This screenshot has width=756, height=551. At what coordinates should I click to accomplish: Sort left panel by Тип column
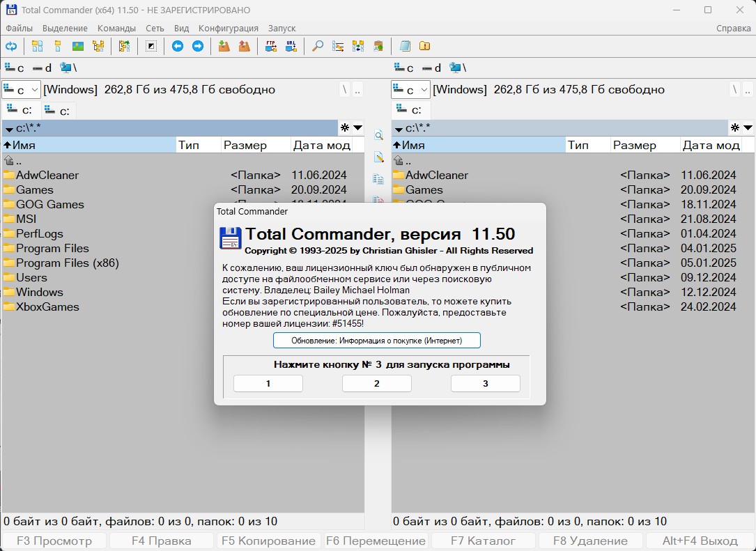click(199, 145)
